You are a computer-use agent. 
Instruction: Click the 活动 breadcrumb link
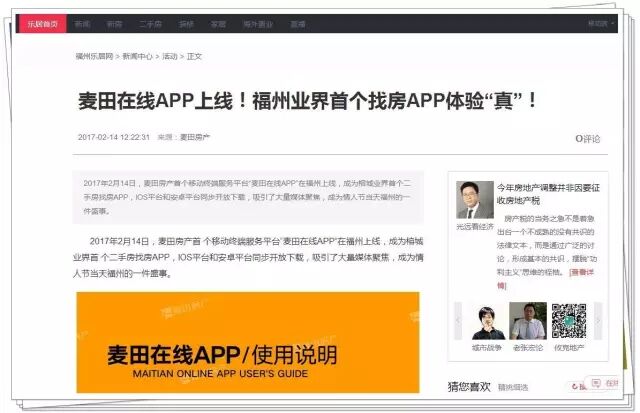tap(169, 56)
